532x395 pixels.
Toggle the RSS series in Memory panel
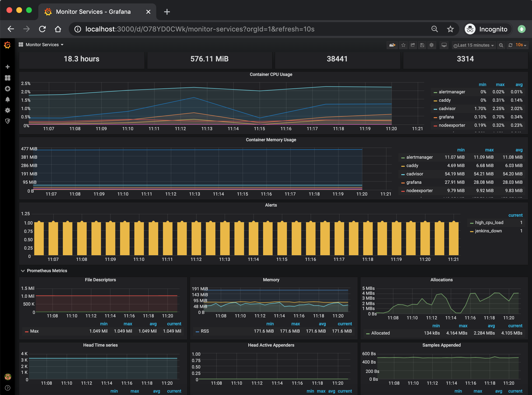point(205,331)
